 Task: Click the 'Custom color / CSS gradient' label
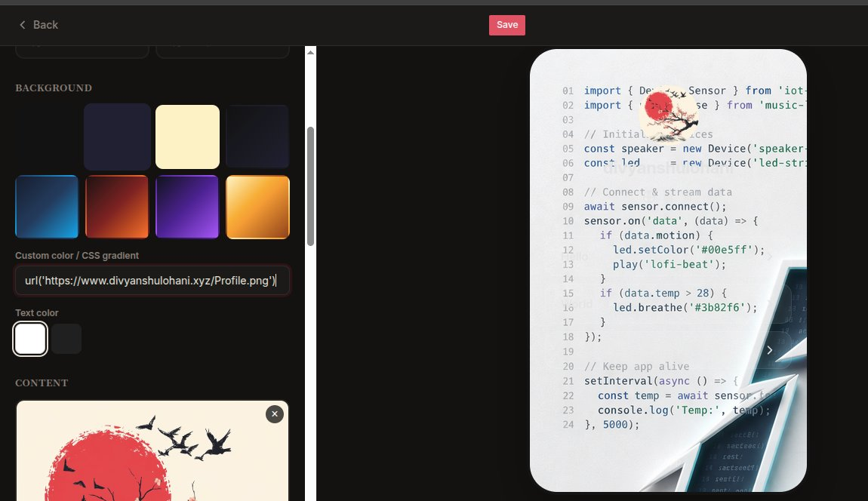[x=77, y=256]
